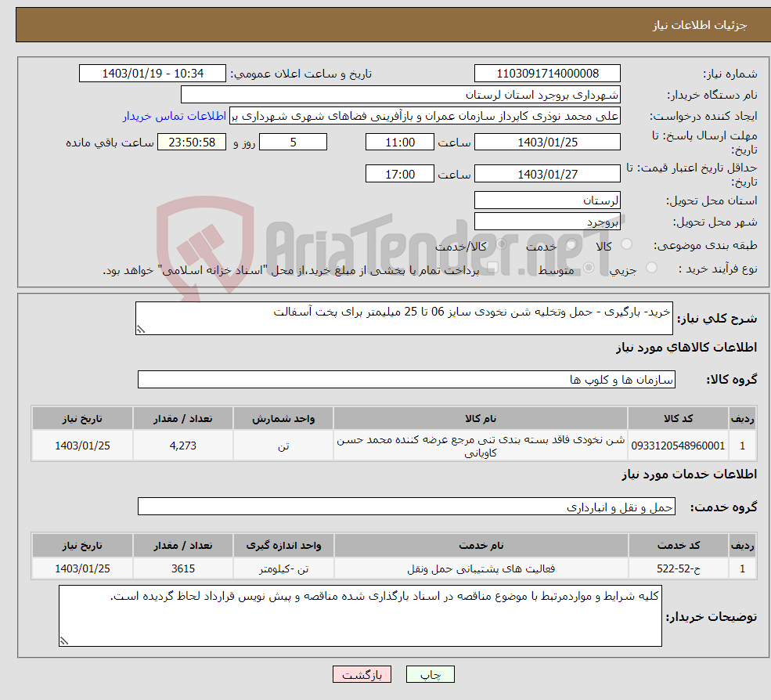
Task: Click the resize handle of buyer notes box
Action: click(64, 641)
